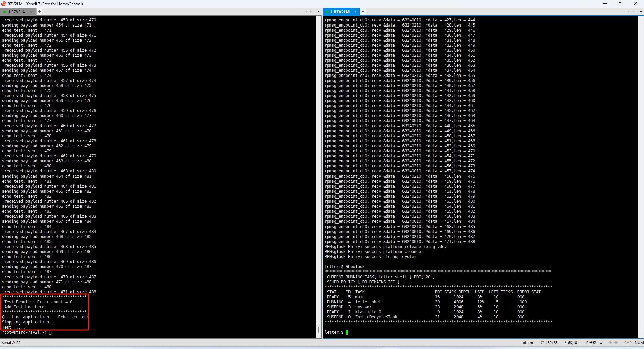The image size is (644, 349).
Task: Click right pane next-tab arrow
Action: pos(633,12)
